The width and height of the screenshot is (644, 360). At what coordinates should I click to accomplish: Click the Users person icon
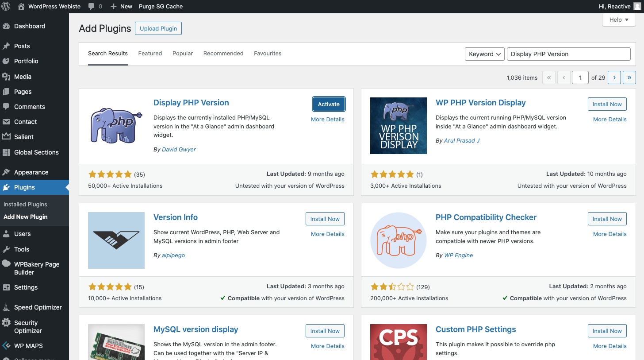[x=6, y=234]
